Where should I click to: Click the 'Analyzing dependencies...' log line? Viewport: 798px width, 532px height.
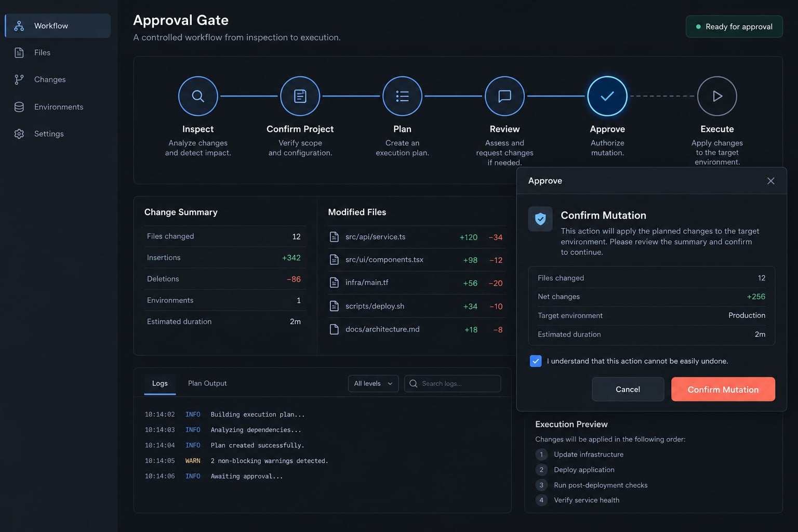pyautogui.click(x=256, y=430)
